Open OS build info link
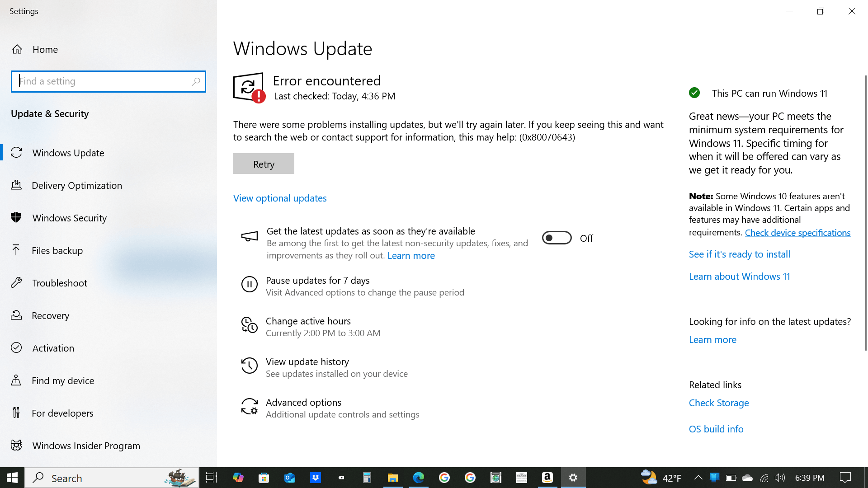 [x=716, y=429]
